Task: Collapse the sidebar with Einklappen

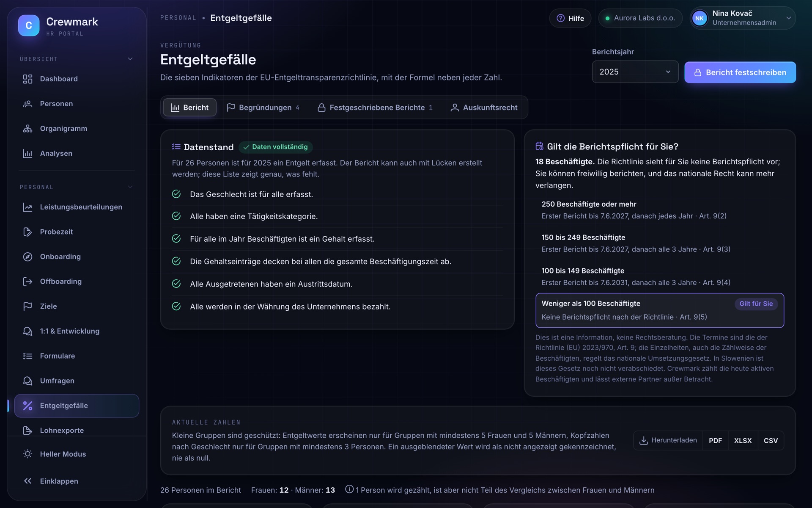Action: coord(77,481)
